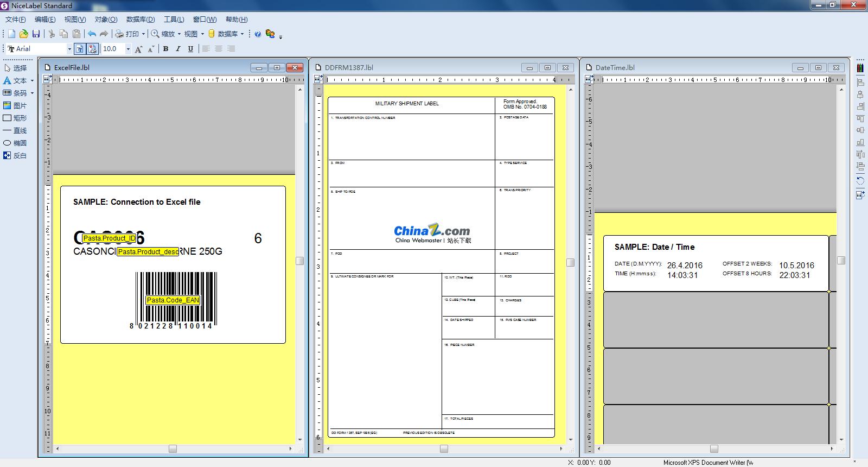Align objects horizontal centers
Viewport: 868px width, 467px height.
(860, 94)
